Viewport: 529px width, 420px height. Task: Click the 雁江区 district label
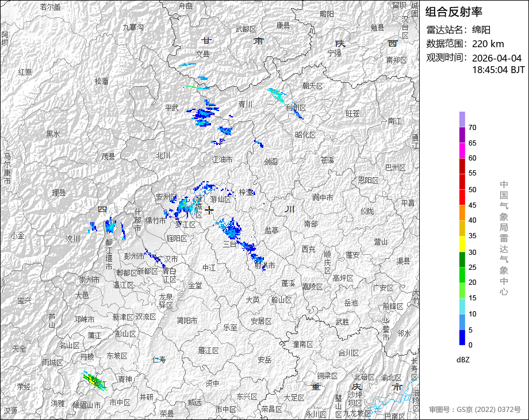click(209, 351)
